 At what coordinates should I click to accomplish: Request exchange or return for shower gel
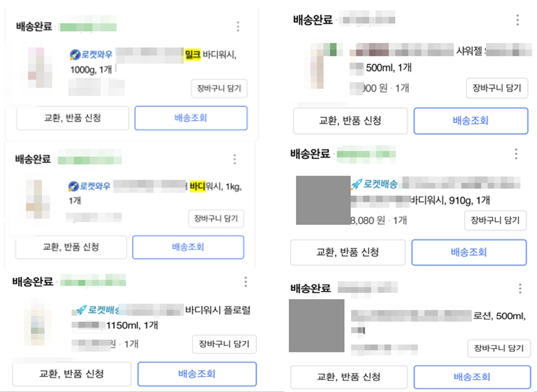(x=350, y=121)
